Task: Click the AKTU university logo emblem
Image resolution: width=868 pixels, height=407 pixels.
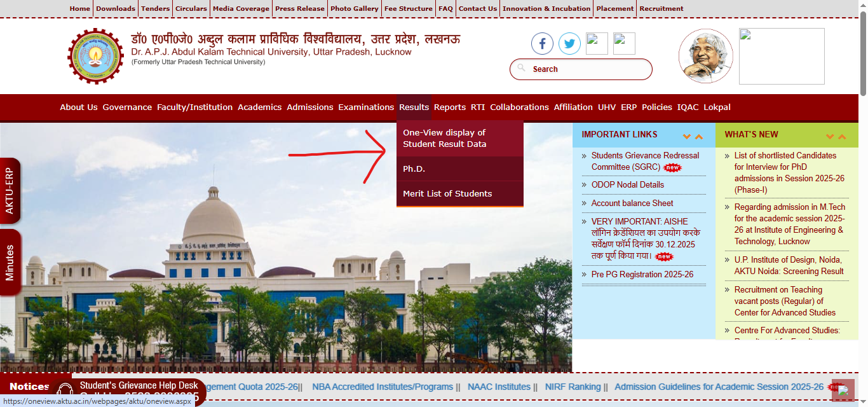Action: (x=96, y=56)
